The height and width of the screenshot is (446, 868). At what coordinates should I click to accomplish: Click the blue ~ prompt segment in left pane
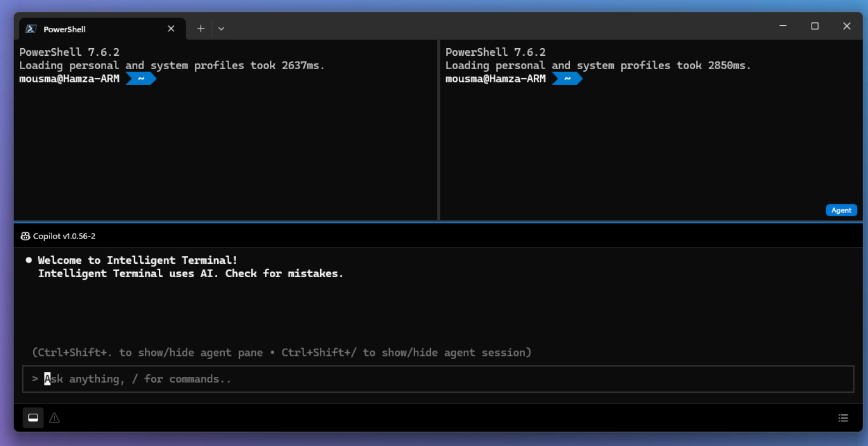tap(141, 79)
